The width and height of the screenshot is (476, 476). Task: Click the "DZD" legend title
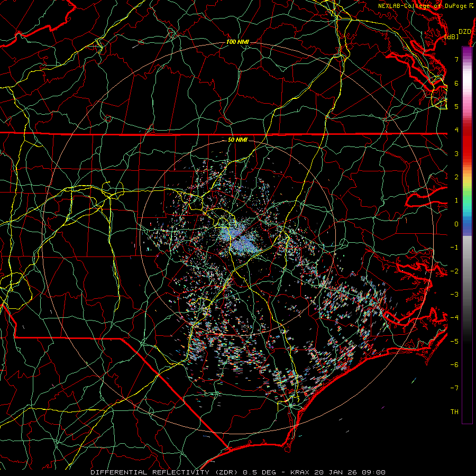[465, 32]
